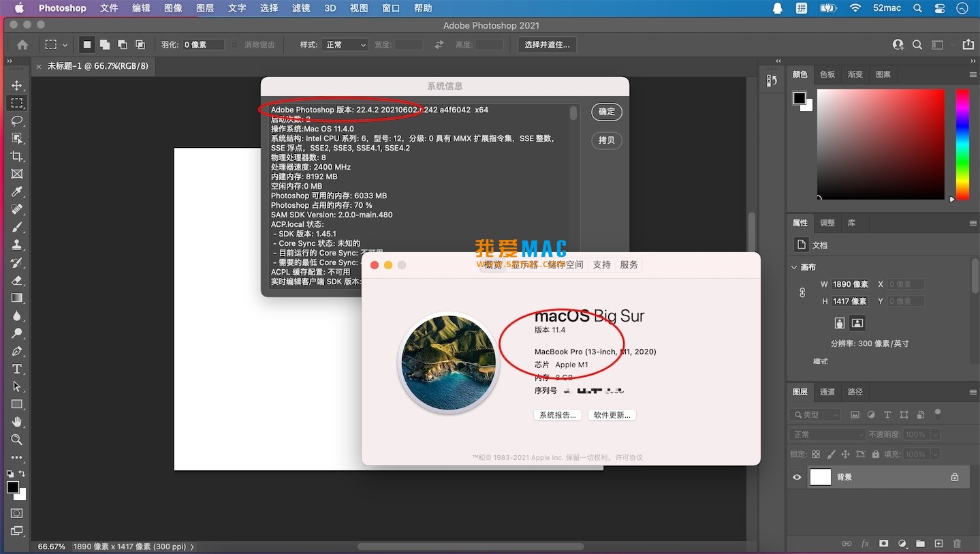Select the Lasso tool
Screen dimensions: 980x554
coord(17,121)
